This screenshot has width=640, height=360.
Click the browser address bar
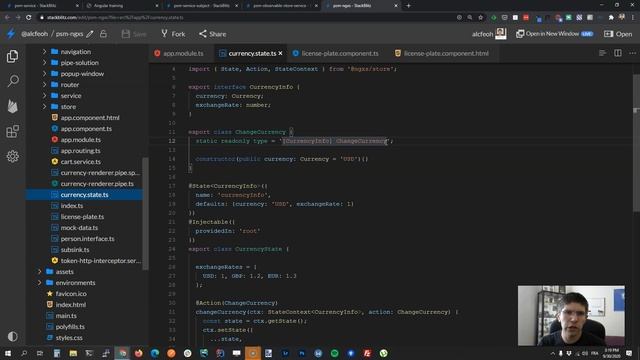(x=245, y=18)
